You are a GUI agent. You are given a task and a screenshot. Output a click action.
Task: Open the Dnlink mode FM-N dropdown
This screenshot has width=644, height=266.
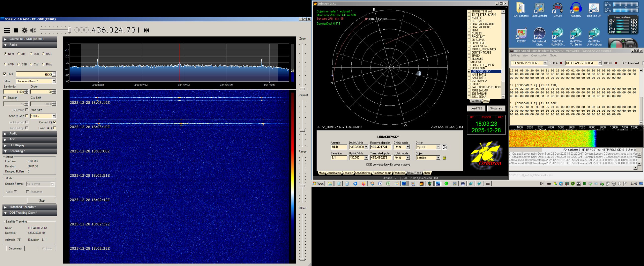pyautogui.click(x=408, y=147)
